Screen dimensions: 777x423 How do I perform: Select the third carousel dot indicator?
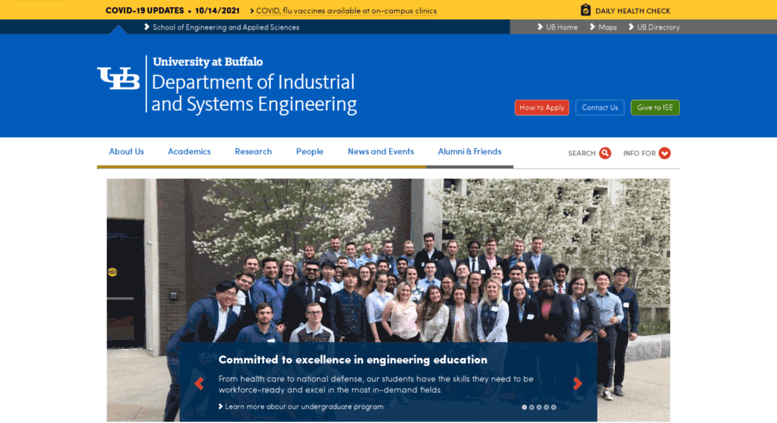click(539, 407)
